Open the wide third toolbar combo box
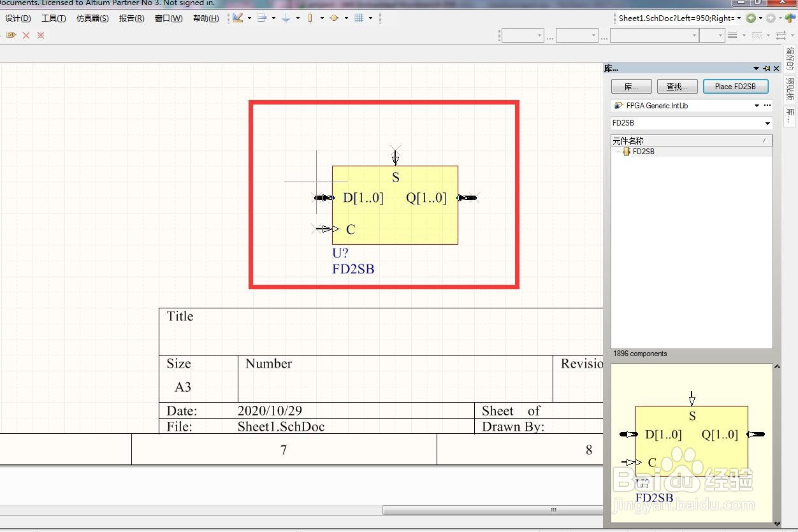The image size is (798, 532). (654, 36)
